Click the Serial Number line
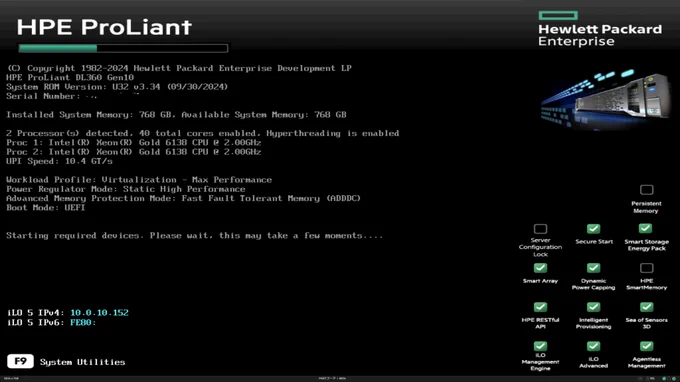Screen dimensions: 680x382 coord(52,96)
